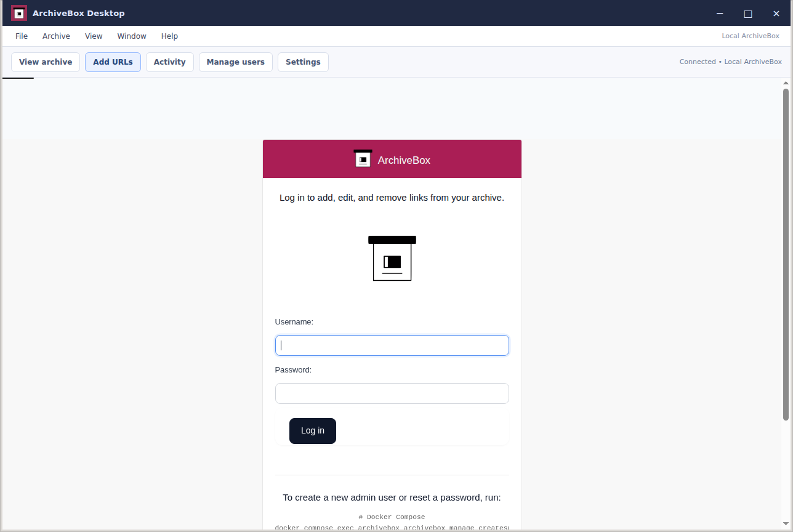This screenshot has width=793, height=532.
Task: Click into the Password field
Action: click(x=392, y=393)
